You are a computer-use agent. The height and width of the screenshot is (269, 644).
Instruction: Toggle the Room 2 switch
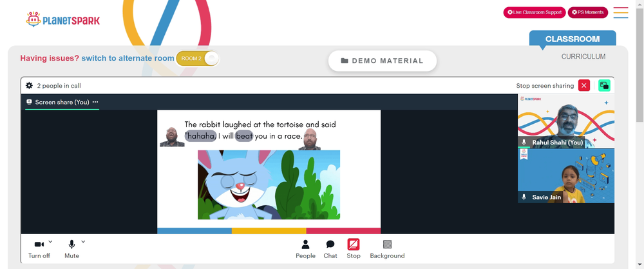click(198, 59)
